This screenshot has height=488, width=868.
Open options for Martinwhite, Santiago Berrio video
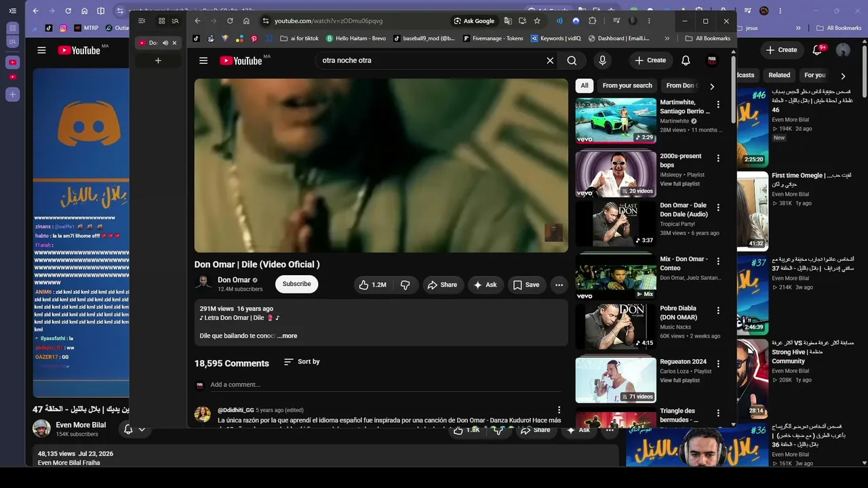(x=718, y=104)
